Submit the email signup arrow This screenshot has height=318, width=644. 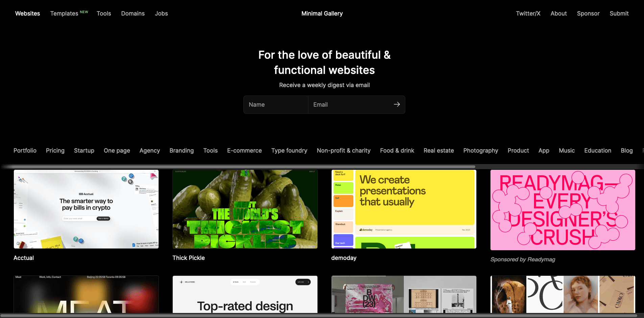[397, 105]
